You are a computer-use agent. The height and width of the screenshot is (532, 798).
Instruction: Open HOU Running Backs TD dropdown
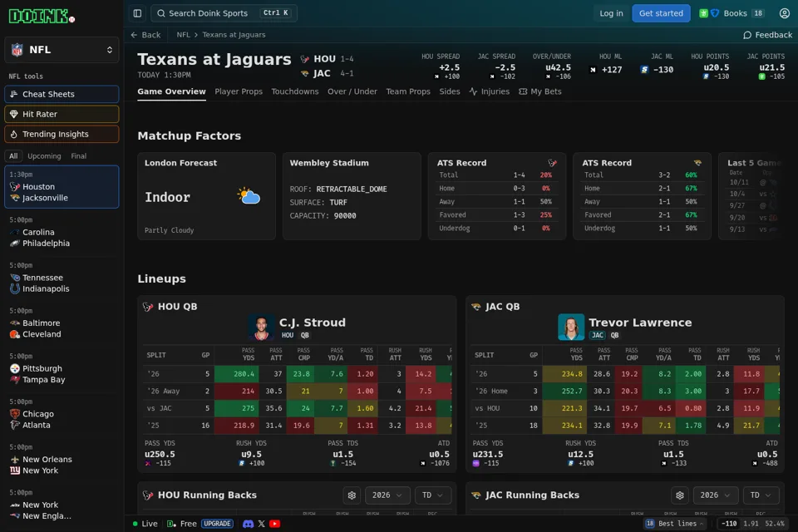pos(433,495)
